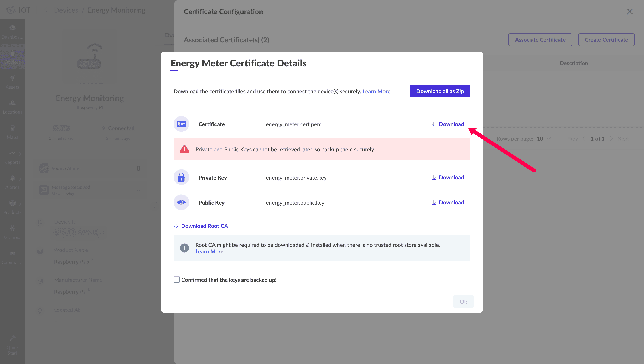
Task: Check the keys backed up confirmation box
Action: click(x=176, y=279)
